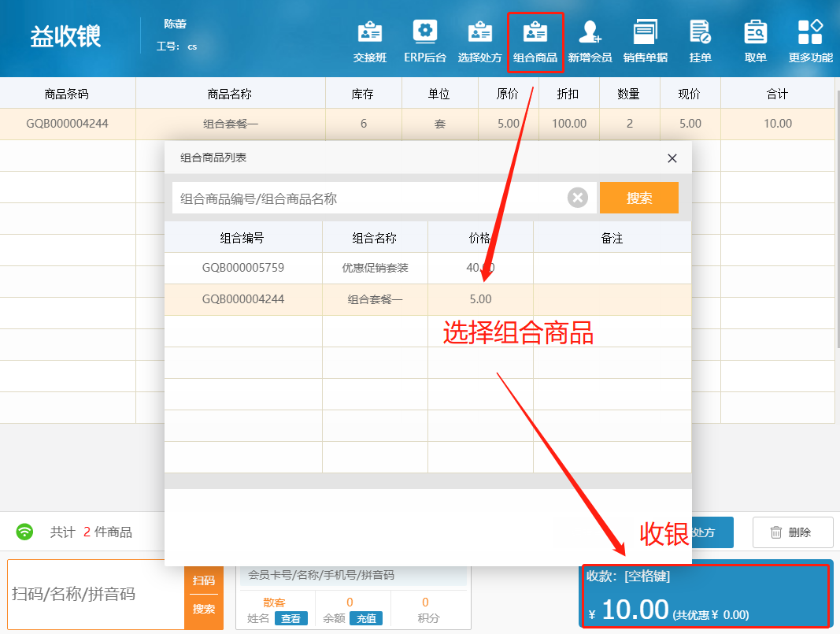
Task: Close the 组合商品列表 dialog
Action: click(672, 158)
